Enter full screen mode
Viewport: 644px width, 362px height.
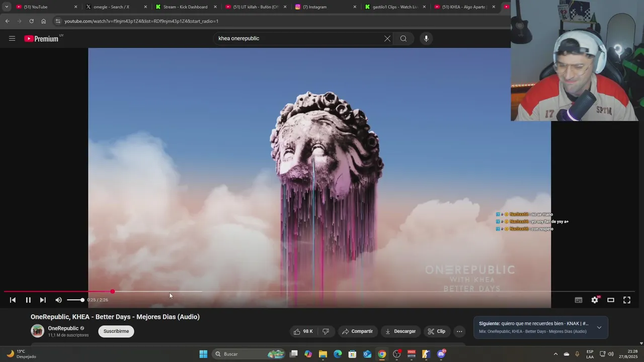click(x=627, y=300)
